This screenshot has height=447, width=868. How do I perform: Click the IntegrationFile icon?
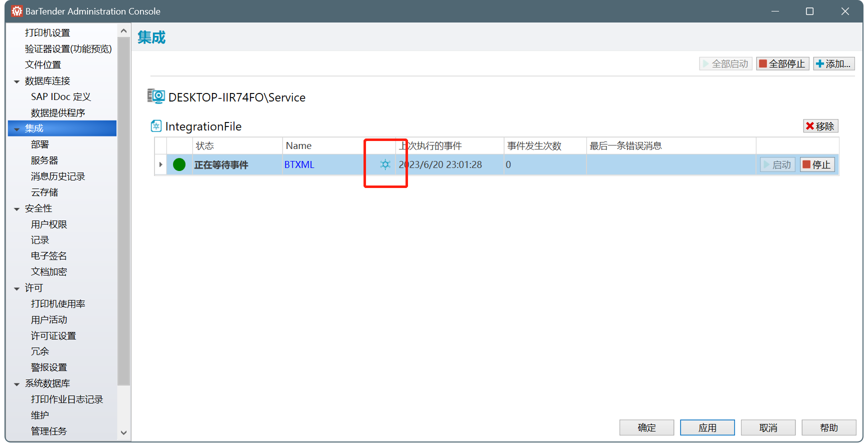pos(156,126)
